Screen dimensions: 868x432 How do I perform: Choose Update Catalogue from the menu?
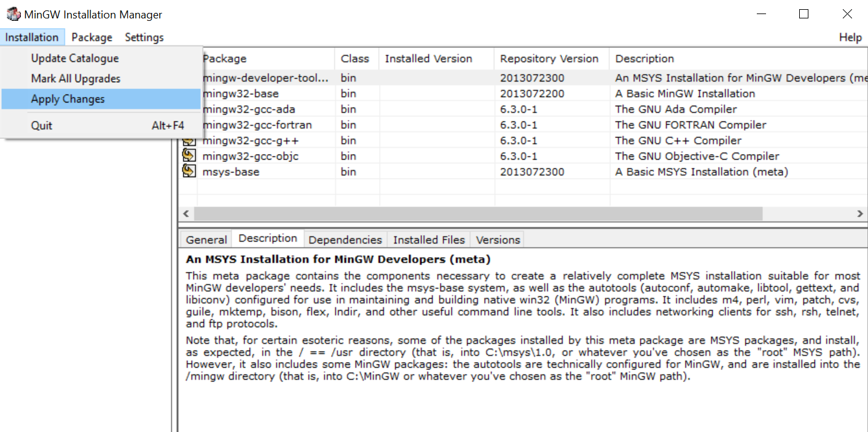point(101,58)
